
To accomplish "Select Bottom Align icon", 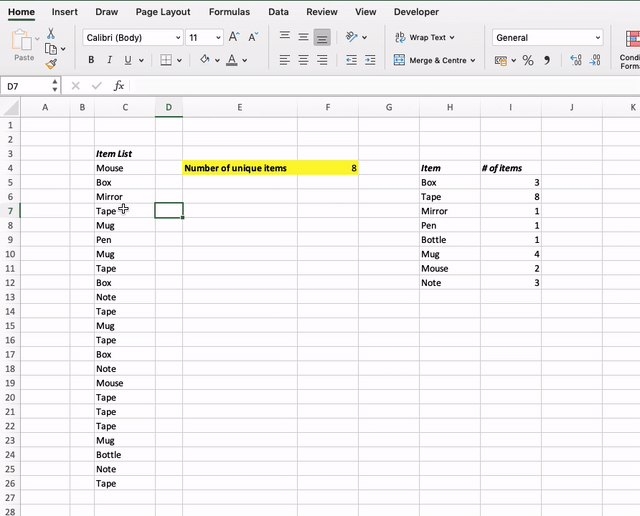I will [322, 38].
